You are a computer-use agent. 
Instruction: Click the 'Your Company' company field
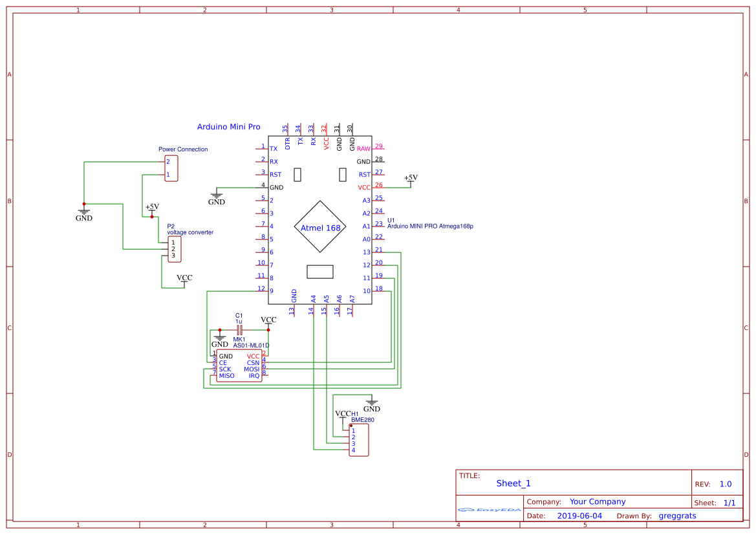(x=598, y=502)
